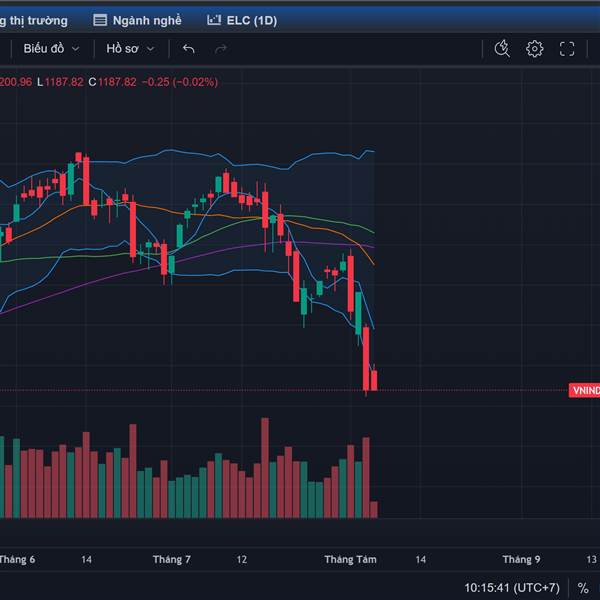Open the quick search lightning icon
Screen dimensions: 600x600
click(x=502, y=49)
